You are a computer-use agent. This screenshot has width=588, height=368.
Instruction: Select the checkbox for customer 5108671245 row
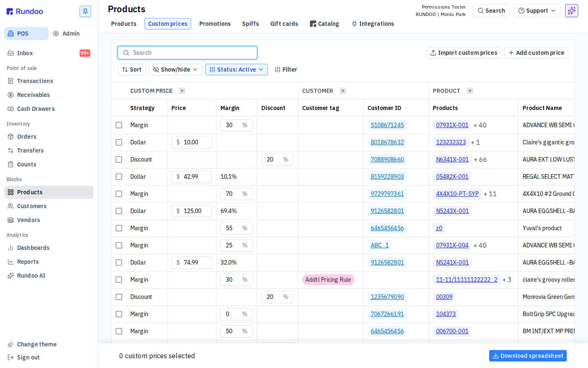point(119,125)
